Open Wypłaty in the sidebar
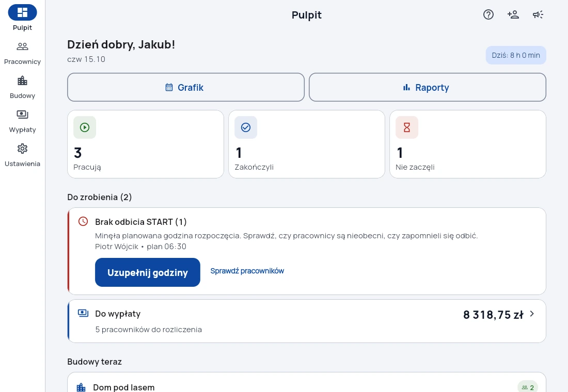The image size is (568, 392). (22, 121)
